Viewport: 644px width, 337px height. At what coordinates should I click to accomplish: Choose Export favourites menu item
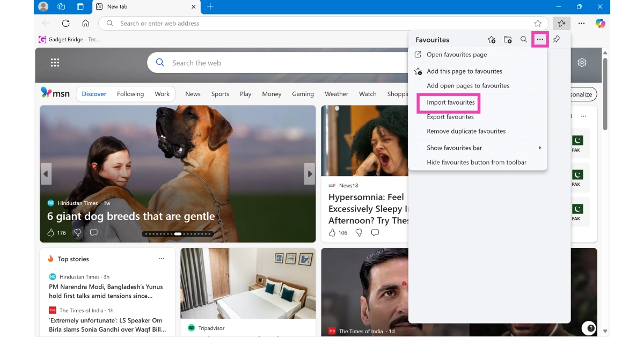point(450,116)
